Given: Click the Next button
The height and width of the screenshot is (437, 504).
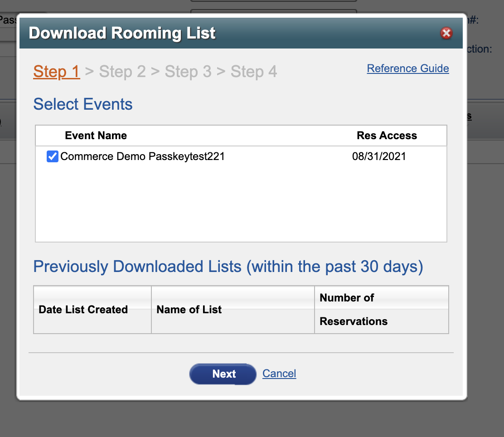Looking at the screenshot, I should pos(223,374).
